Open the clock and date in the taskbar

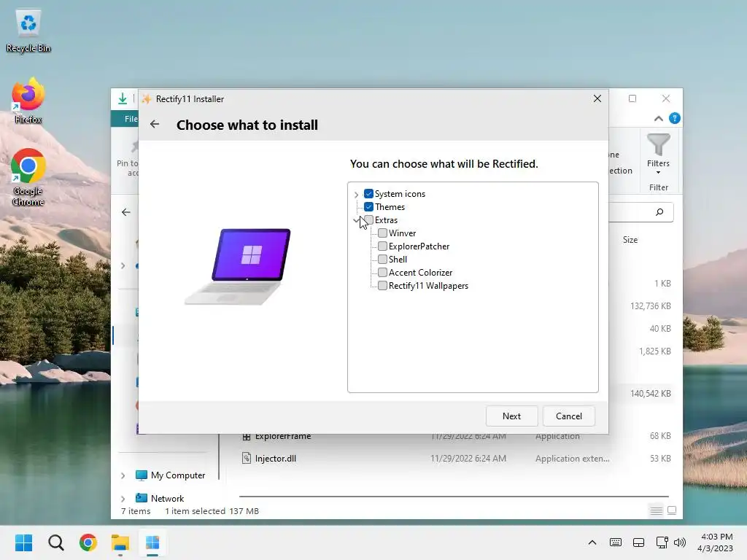pyautogui.click(x=715, y=542)
